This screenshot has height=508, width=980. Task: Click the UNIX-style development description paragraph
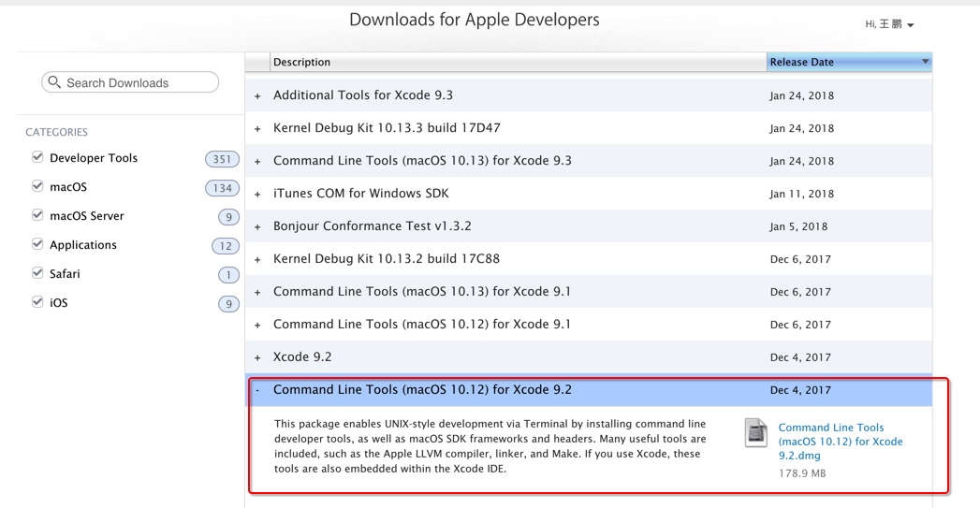[490, 446]
